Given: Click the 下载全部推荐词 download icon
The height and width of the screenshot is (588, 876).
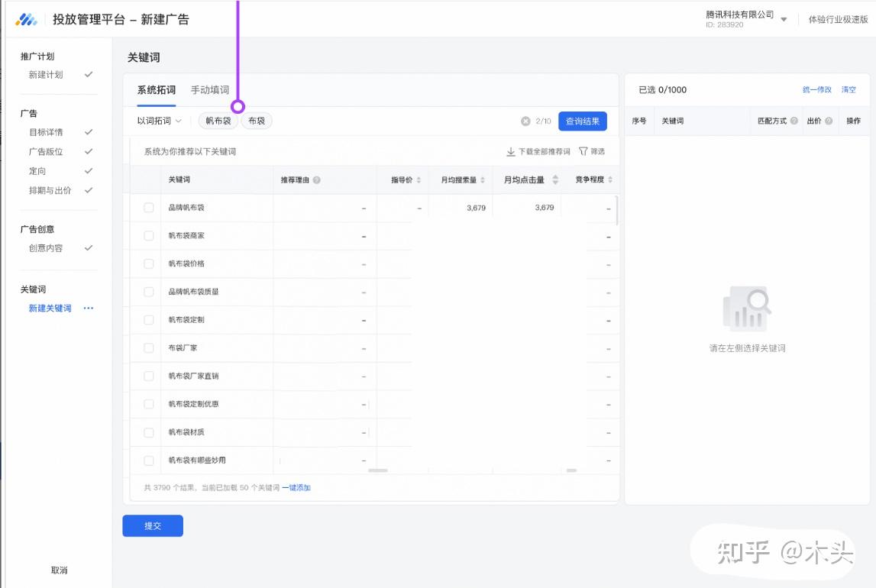Looking at the screenshot, I should 511,152.
